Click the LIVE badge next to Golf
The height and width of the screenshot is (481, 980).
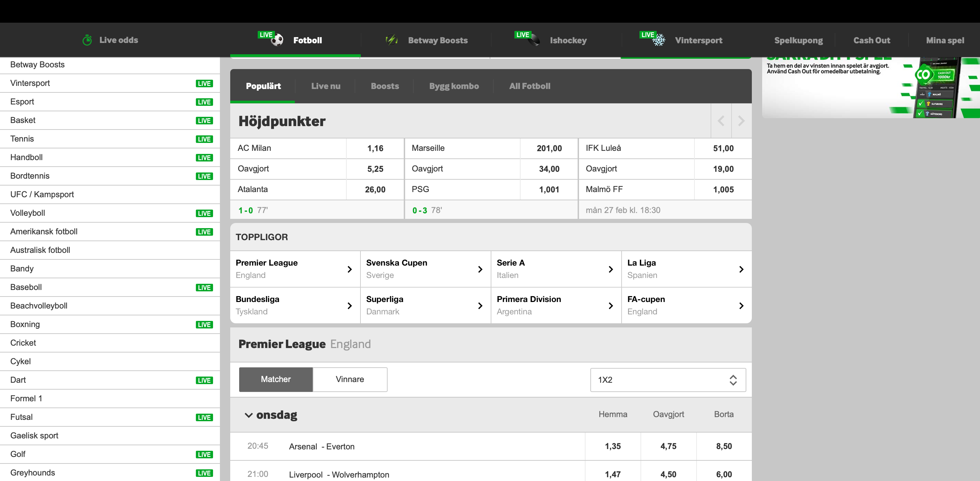pos(204,455)
